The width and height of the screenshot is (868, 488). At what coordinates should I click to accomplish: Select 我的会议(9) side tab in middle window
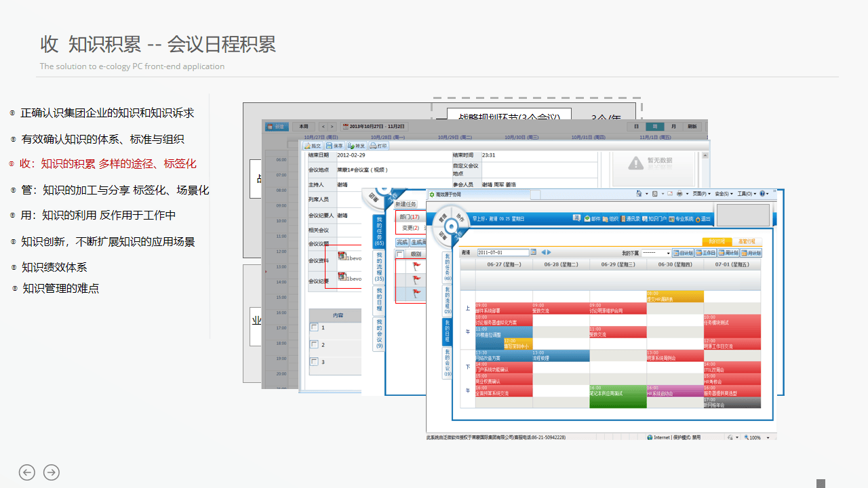pyautogui.click(x=379, y=334)
